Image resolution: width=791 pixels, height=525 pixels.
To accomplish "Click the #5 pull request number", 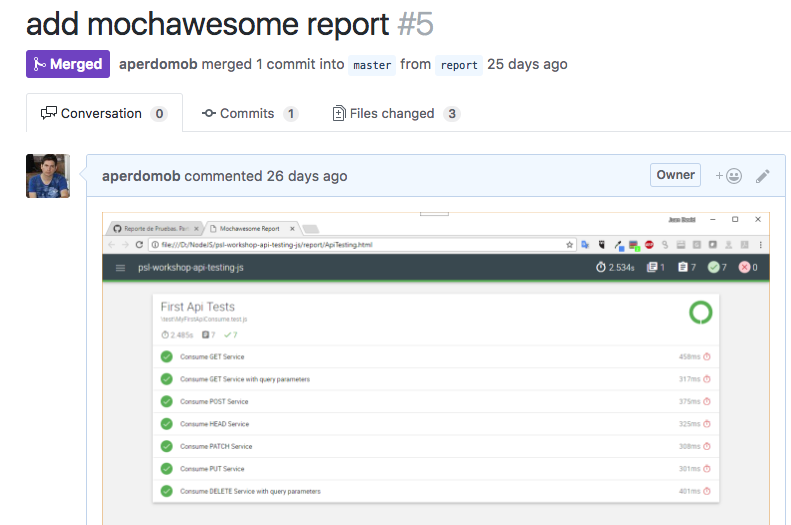I will 415,24.
